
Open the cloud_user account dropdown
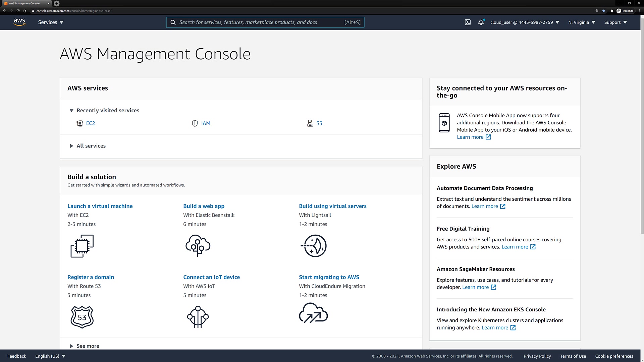pos(525,22)
